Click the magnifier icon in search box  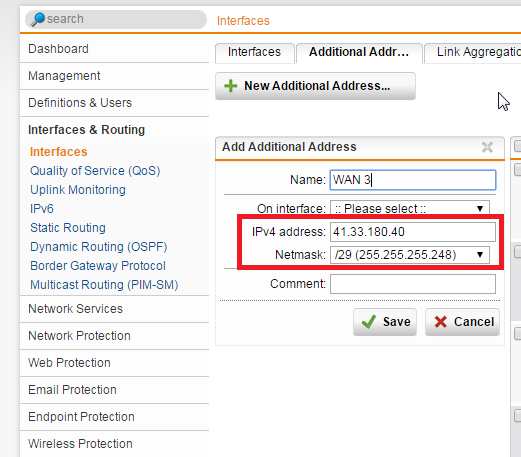(38, 19)
